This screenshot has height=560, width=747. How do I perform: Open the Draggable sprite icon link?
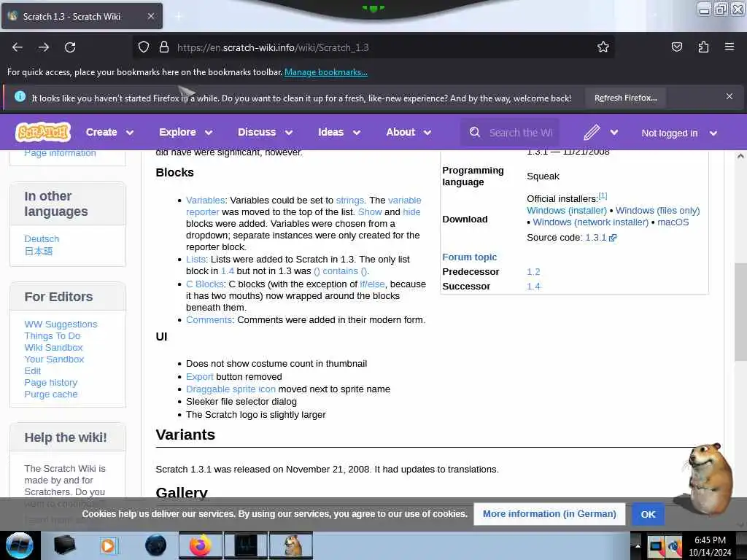click(x=231, y=389)
